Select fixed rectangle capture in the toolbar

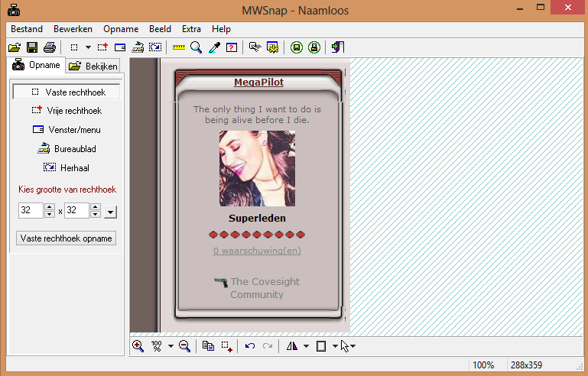click(x=74, y=47)
